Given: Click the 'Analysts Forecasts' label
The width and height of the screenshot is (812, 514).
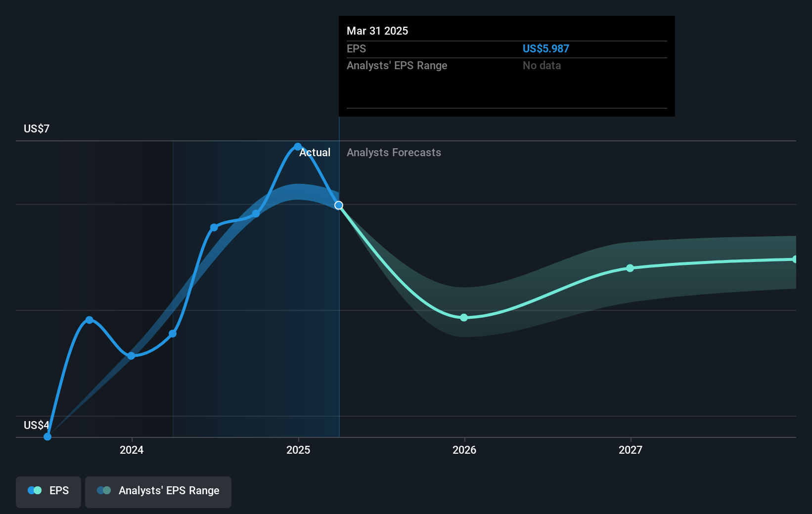Looking at the screenshot, I should pos(394,152).
